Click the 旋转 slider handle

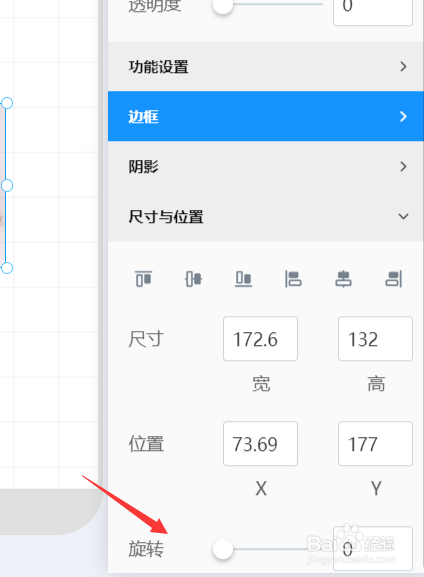point(223,549)
